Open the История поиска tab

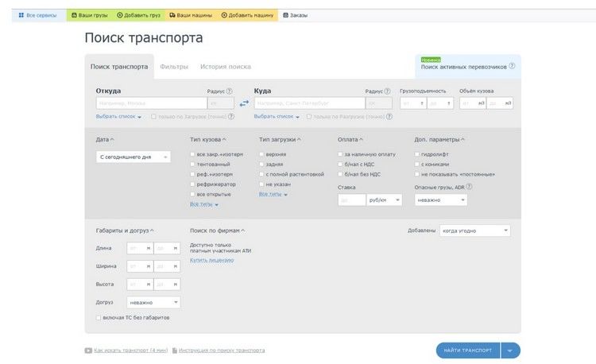(225, 67)
